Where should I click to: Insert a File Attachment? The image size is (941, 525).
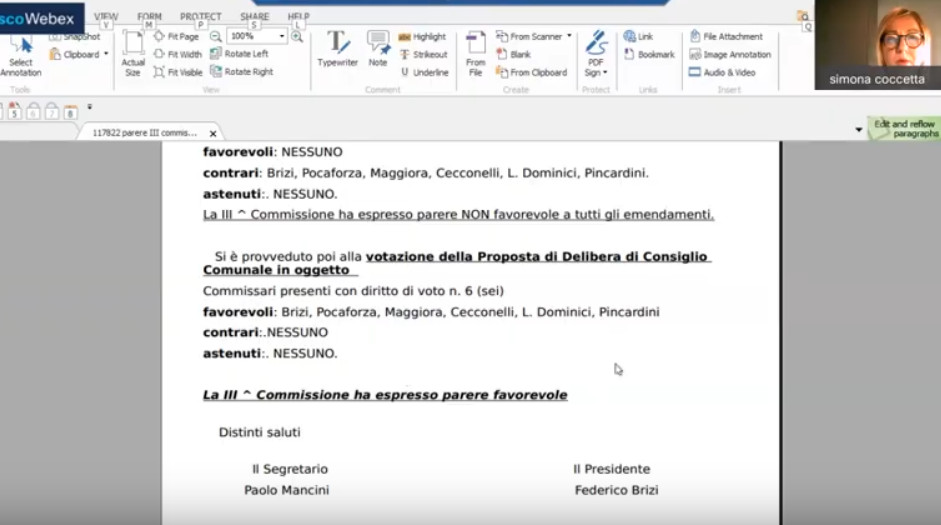click(726, 37)
